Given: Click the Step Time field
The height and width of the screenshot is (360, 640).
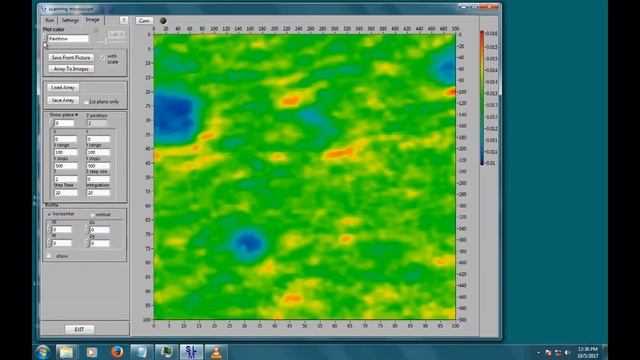Looking at the screenshot, I should click(66, 192).
